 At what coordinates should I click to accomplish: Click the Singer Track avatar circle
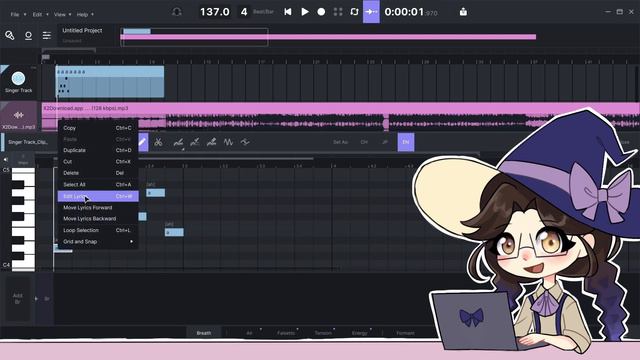point(18,78)
